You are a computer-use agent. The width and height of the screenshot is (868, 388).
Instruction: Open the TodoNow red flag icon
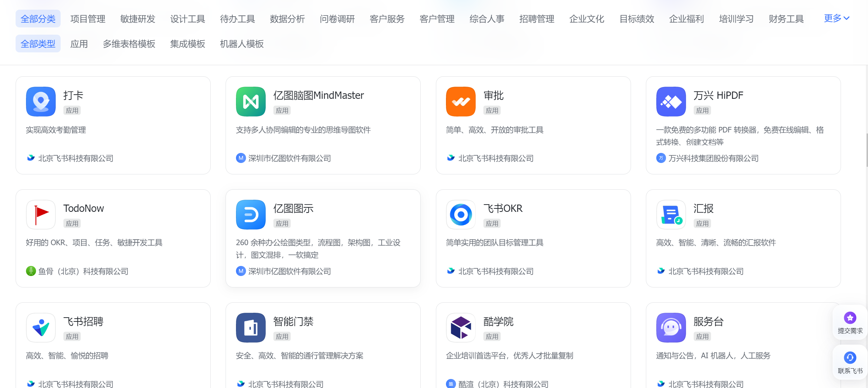(x=41, y=215)
